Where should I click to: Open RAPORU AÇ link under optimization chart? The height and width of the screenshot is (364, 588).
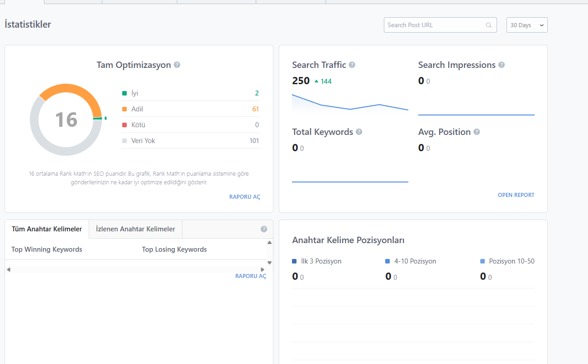point(244,197)
